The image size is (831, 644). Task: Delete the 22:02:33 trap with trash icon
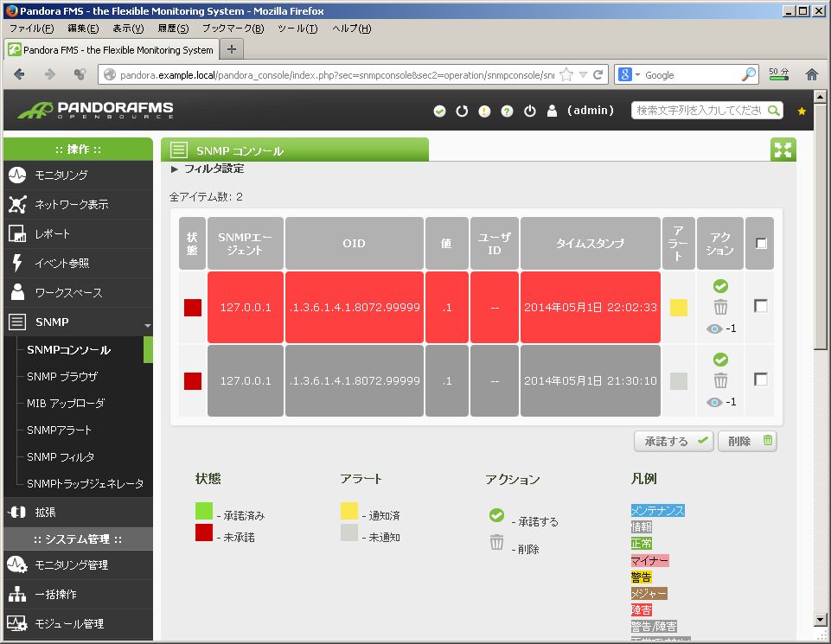720,307
